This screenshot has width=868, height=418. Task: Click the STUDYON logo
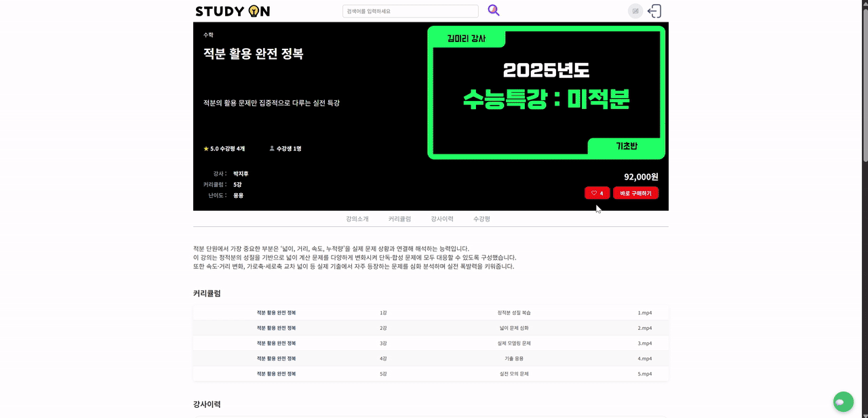pos(231,11)
